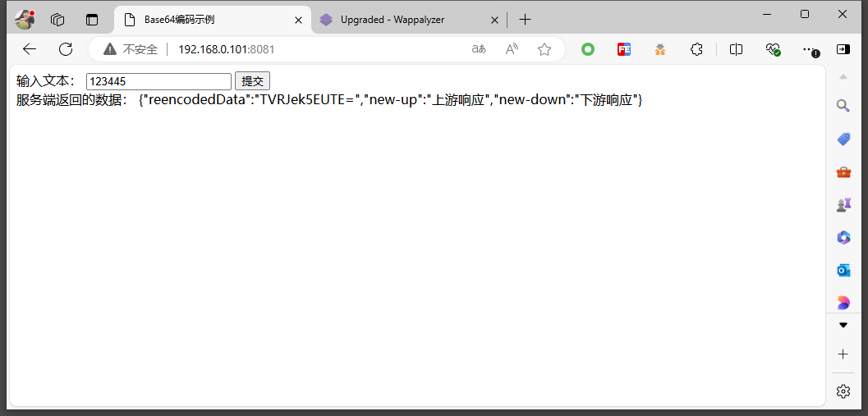Expand sidebar down arrow for more
868x416 pixels.
(843, 325)
